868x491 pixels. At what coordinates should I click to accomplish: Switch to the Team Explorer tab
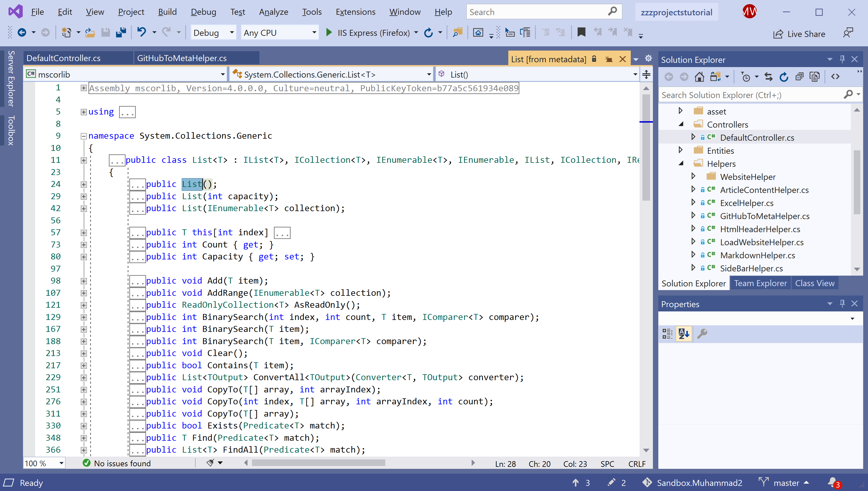(x=760, y=283)
